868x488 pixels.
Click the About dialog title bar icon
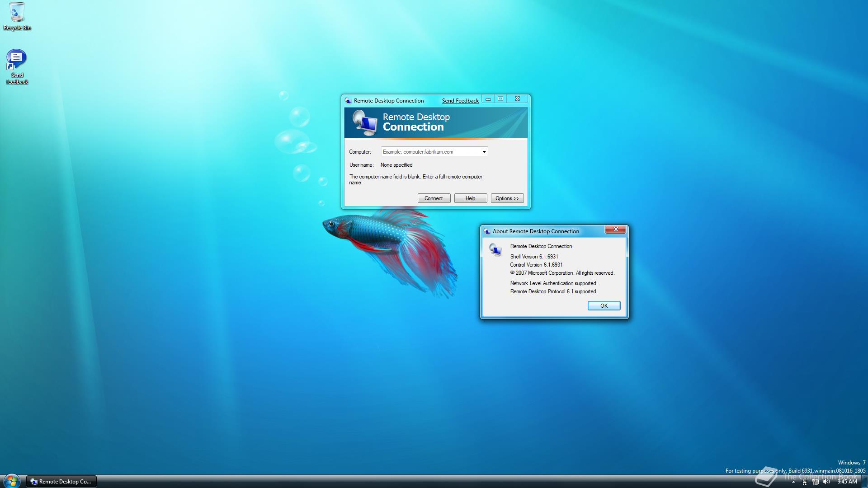487,231
